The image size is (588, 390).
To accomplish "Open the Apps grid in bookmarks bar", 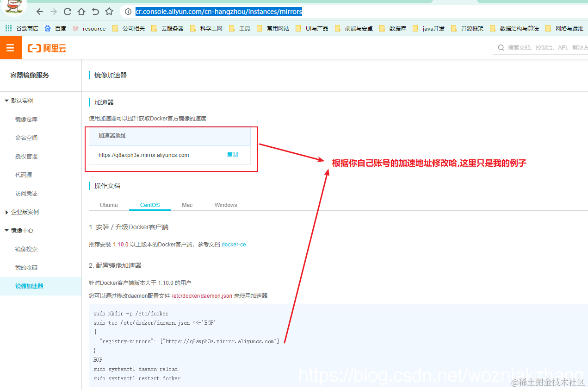I will pyautogui.click(x=8, y=28).
